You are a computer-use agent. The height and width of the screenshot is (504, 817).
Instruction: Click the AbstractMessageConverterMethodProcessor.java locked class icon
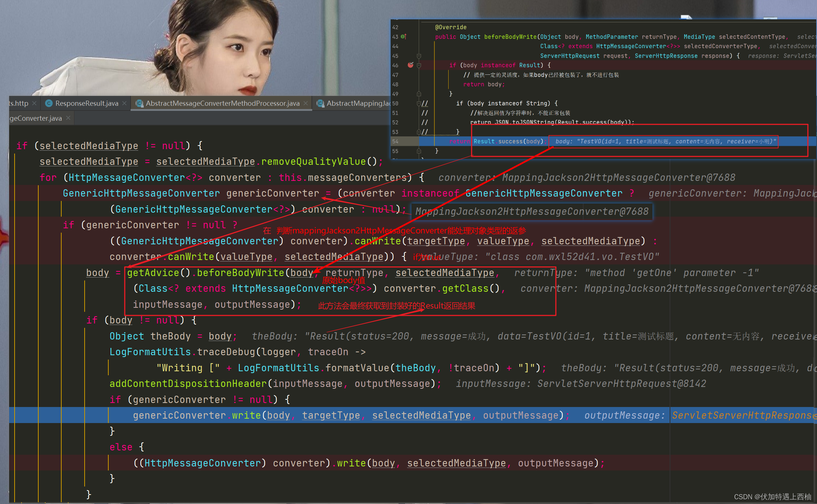(x=139, y=104)
